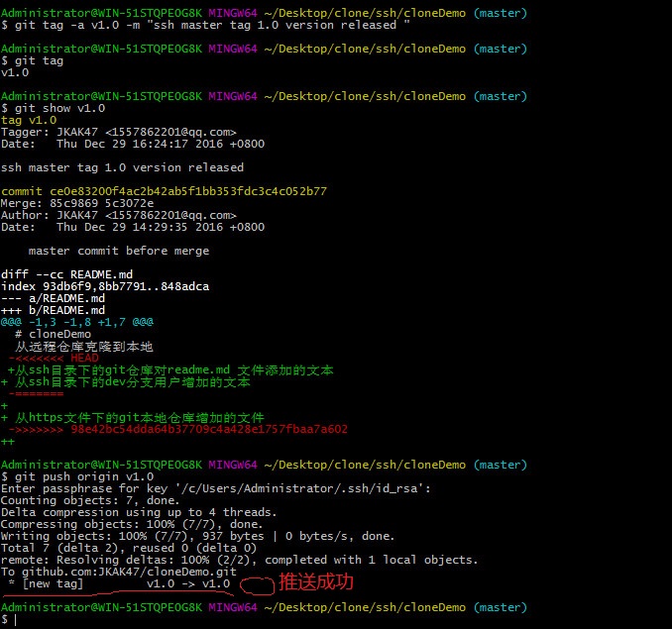Click the 'ssh master tag 1.0 version released' message

tap(122, 167)
